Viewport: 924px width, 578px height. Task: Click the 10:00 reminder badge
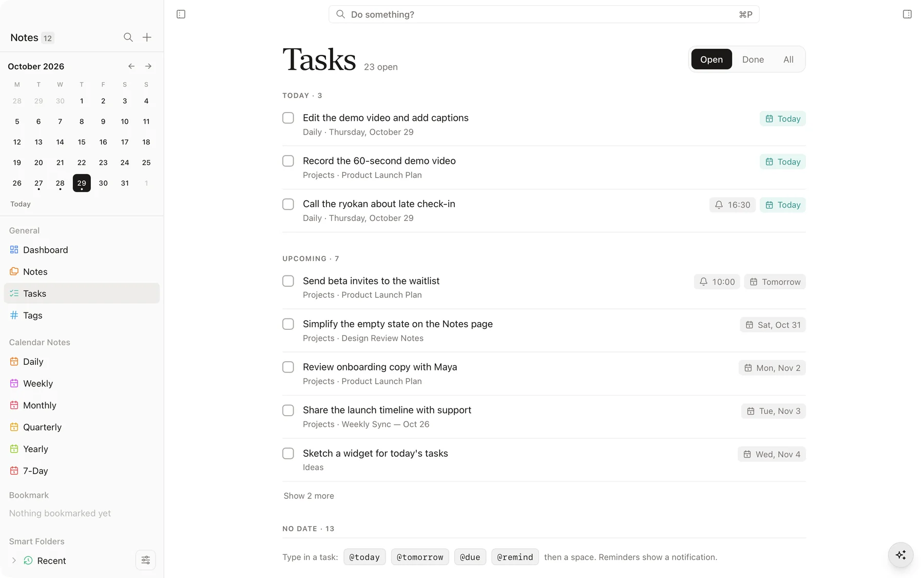tap(717, 282)
